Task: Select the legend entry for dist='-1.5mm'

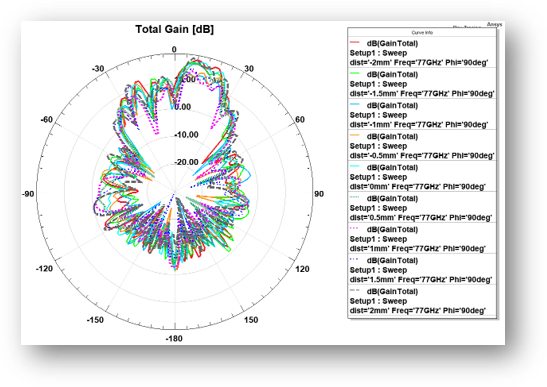Action: click(422, 84)
